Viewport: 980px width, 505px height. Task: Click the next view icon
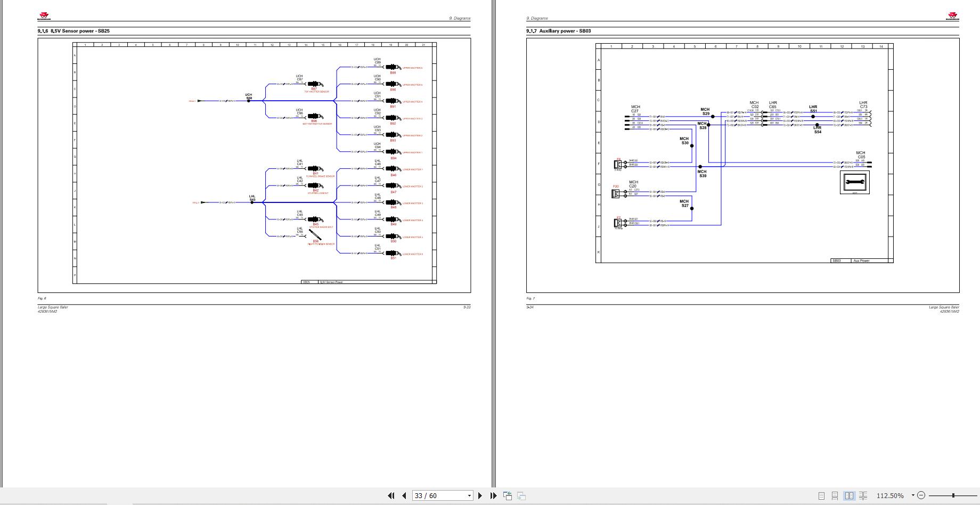coord(521,495)
